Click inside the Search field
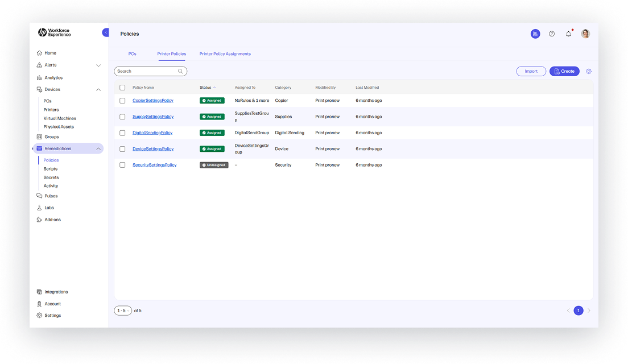628x364 pixels. point(148,71)
